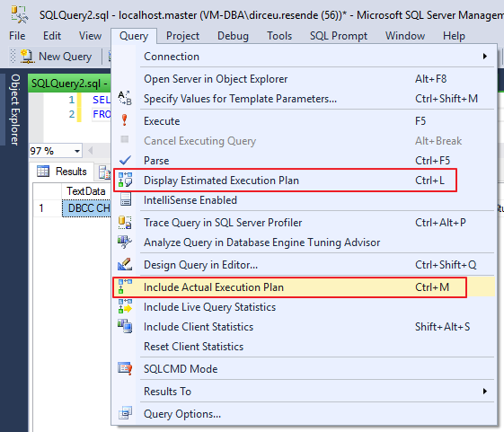Screen dimensions: 504x432
Task: Open the Object Explorer side panel
Action: tap(14, 110)
